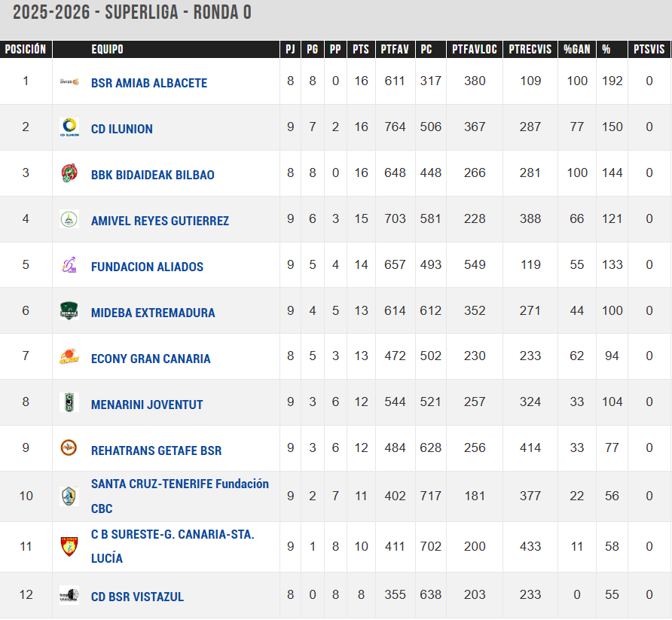Screen dimensions: 672x620
Task: Click the %GAN column header
Action: (577, 50)
